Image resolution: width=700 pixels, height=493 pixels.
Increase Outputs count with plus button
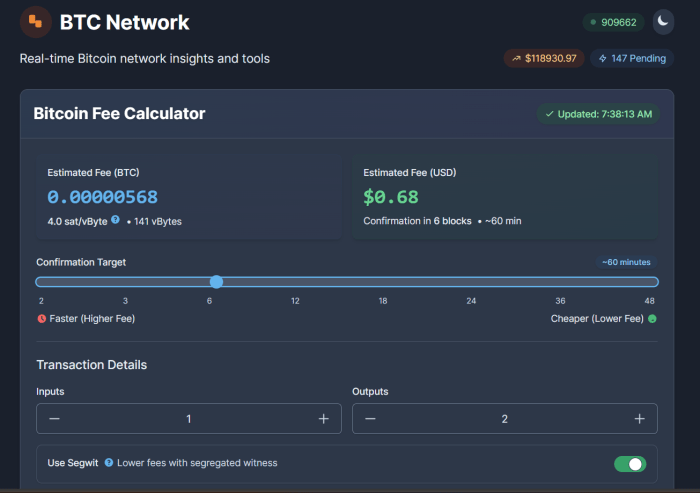click(639, 419)
